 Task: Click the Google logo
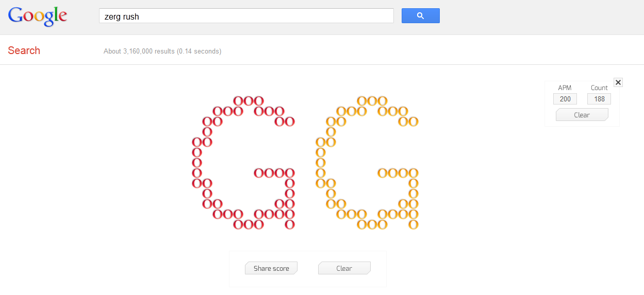(x=38, y=16)
